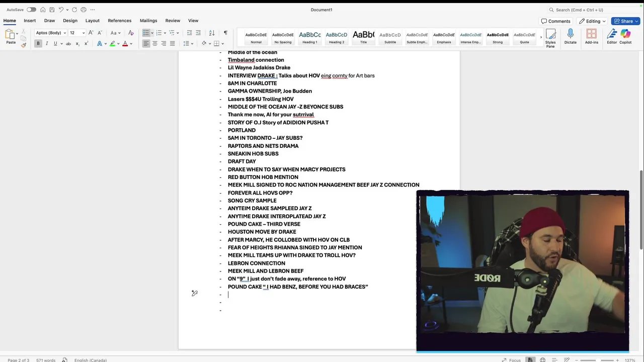The height and width of the screenshot is (362, 644).
Task: Save the document with floppy disk icon
Action: coord(52,10)
